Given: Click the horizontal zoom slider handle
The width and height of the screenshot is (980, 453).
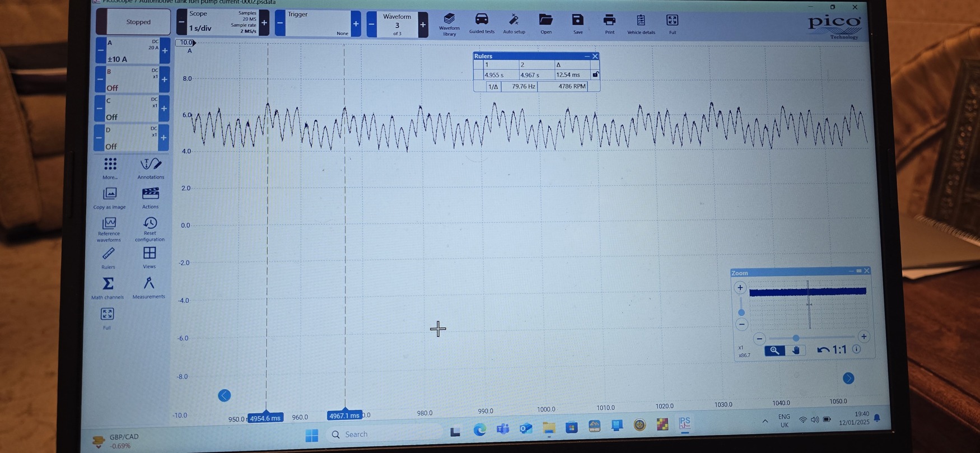Looking at the screenshot, I should 796,338.
